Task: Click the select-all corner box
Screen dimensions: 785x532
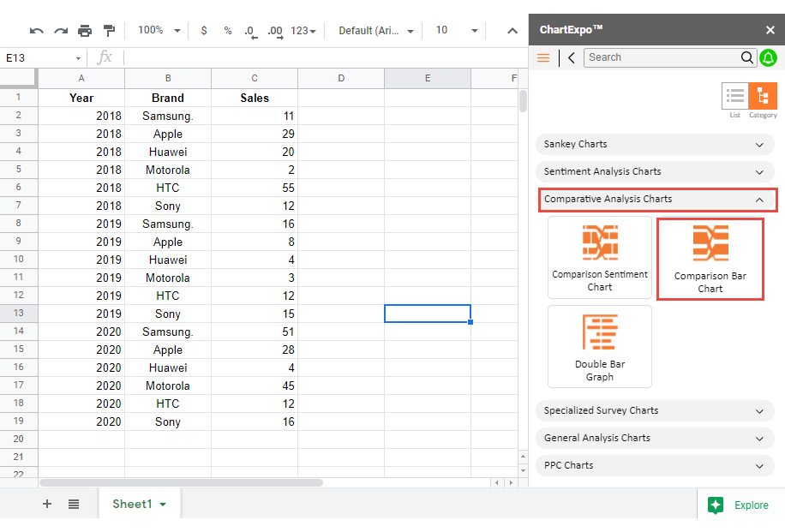Action: [19, 78]
